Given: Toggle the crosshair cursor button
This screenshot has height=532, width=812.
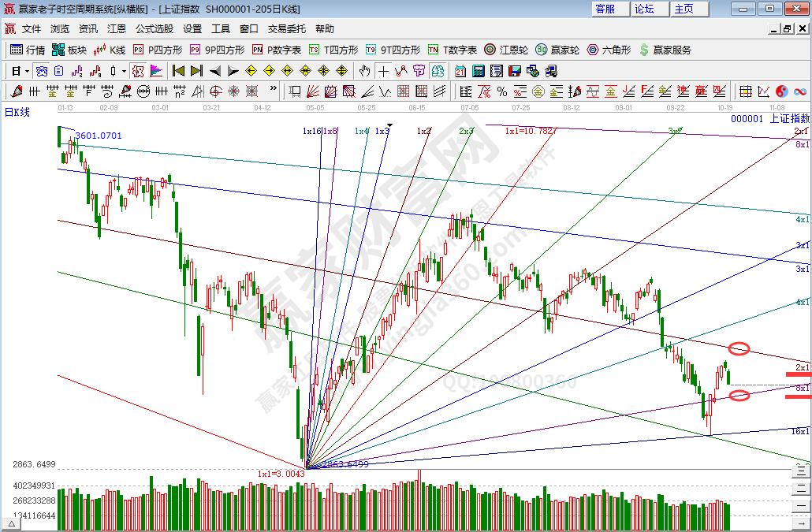Looking at the screenshot, I should coord(383,71).
